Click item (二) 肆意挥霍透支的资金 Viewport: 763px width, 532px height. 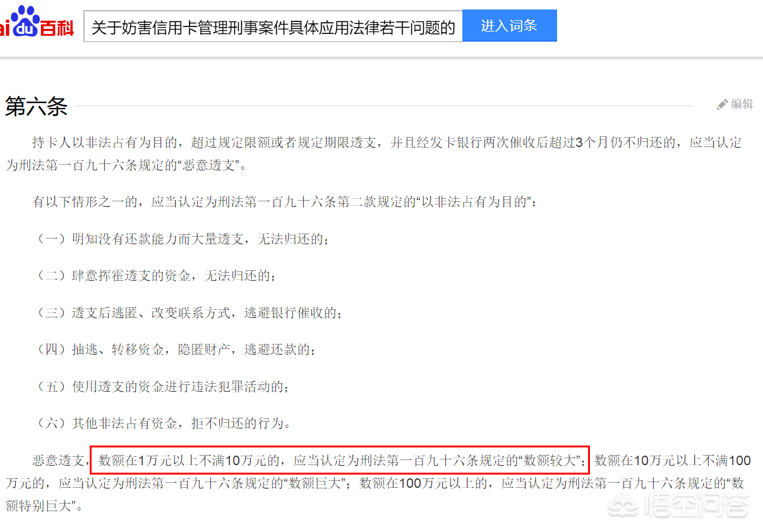(155, 276)
